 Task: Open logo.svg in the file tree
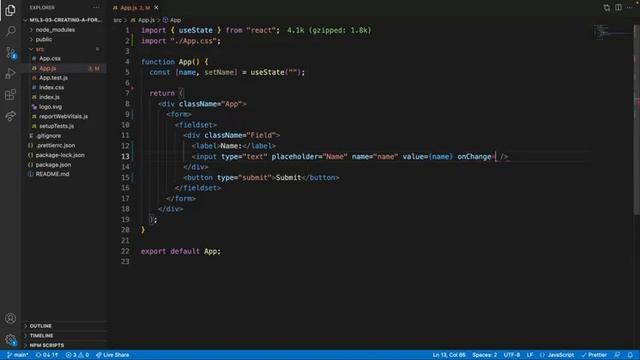64,107
